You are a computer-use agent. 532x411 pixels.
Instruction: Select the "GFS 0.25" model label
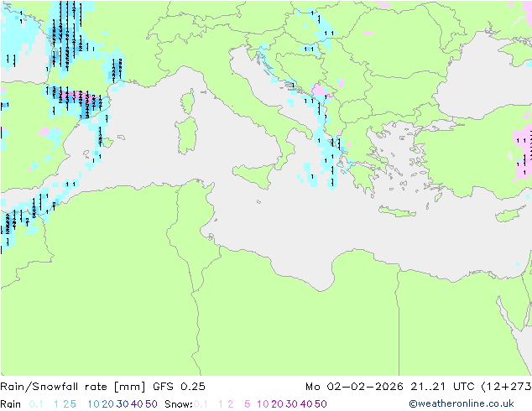[179, 387]
